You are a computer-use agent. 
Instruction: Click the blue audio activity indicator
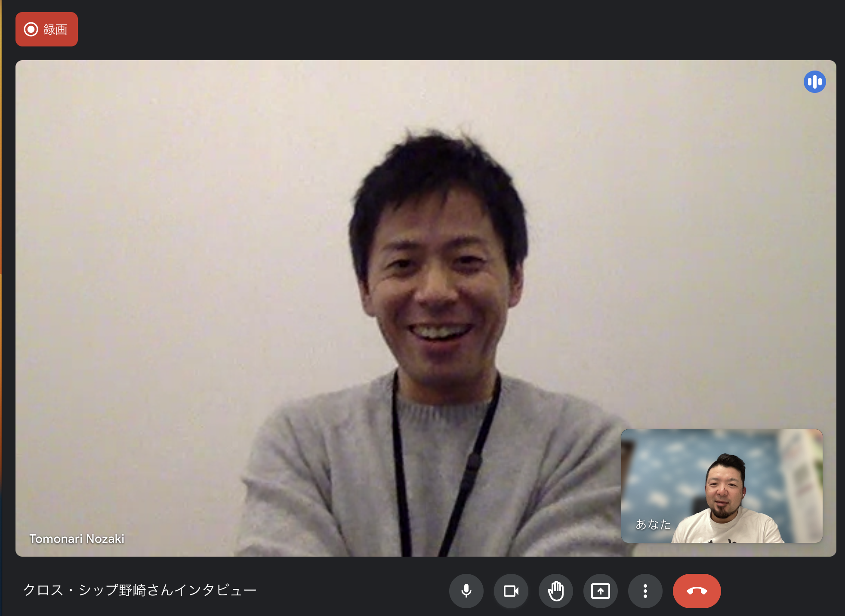(x=814, y=82)
